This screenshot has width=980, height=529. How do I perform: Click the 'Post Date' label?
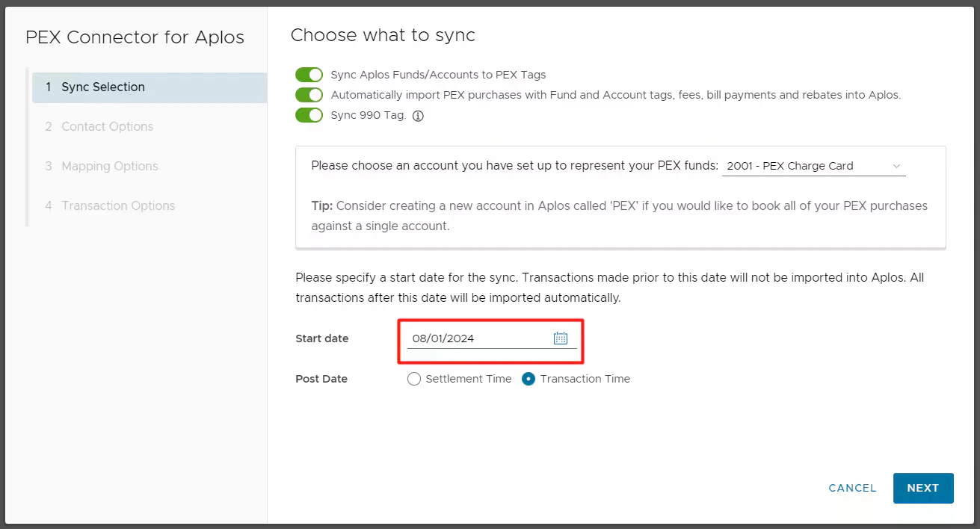tap(321, 379)
